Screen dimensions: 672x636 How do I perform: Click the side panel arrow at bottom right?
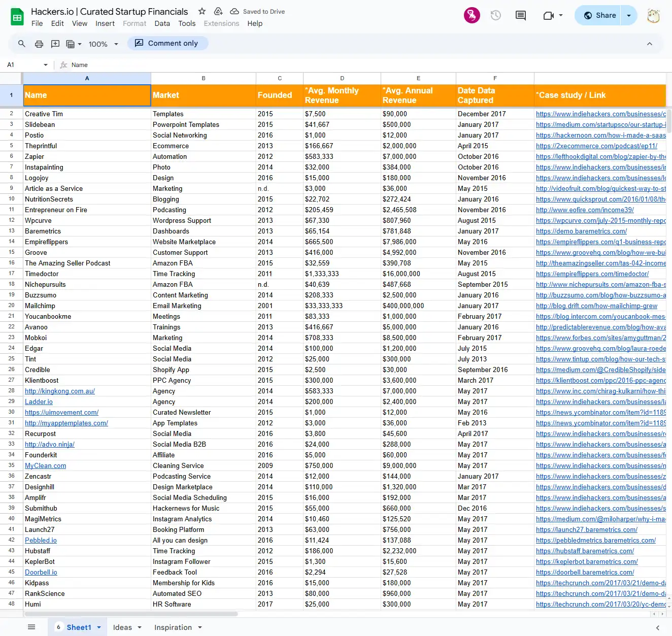(658, 627)
